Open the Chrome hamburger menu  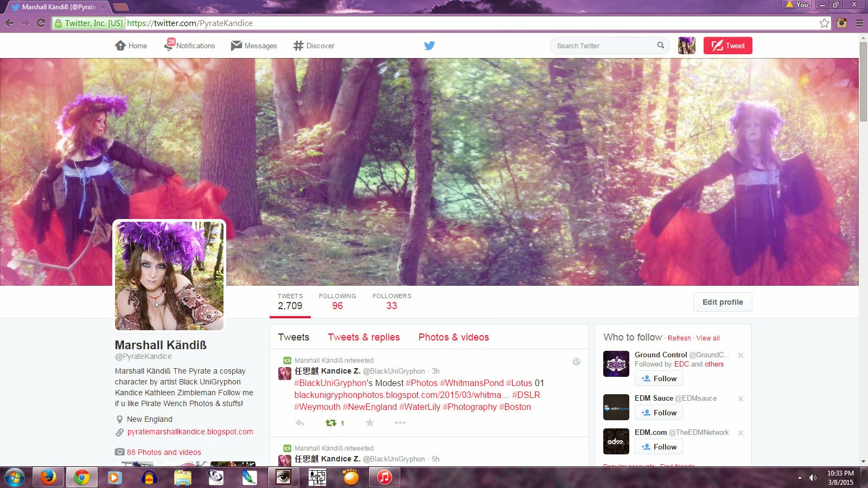click(x=859, y=23)
